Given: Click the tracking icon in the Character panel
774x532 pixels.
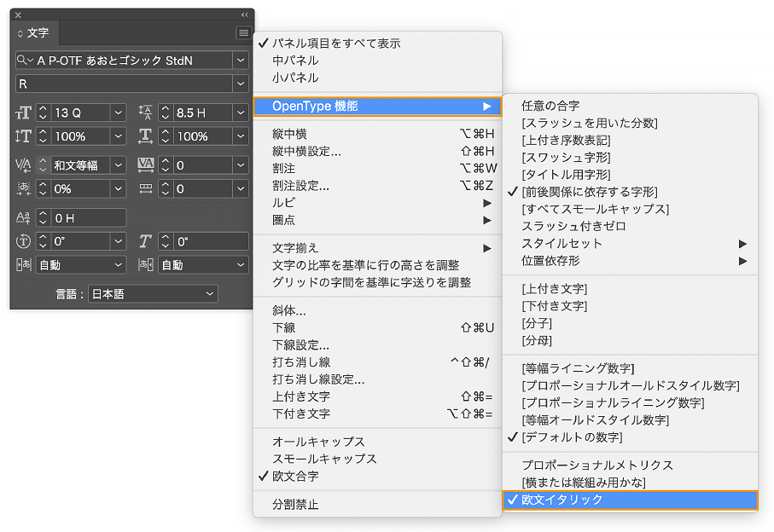Looking at the screenshot, I should [145, 165].
